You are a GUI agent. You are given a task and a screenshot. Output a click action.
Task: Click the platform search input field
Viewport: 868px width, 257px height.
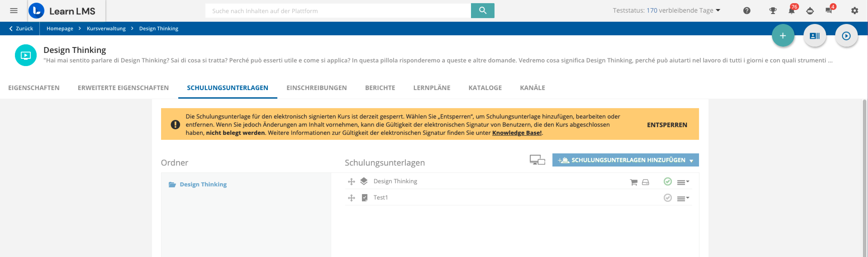click(x=338, y=11)
